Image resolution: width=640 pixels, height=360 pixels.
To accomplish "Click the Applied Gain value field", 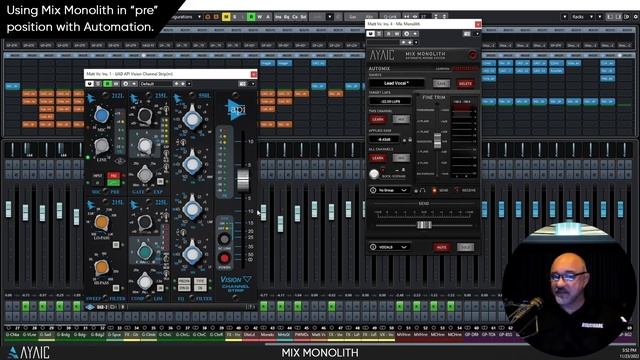I will click(x=384, y=139).
